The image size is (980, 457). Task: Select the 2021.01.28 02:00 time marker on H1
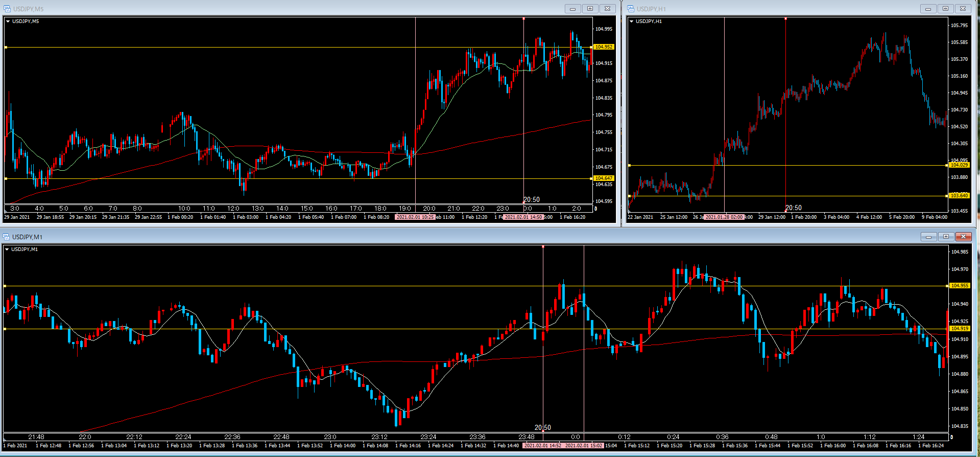click(x=724, y=217)
